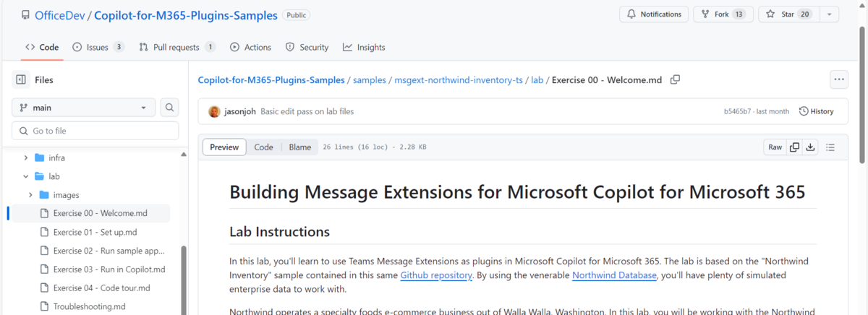Screen dimensions: 868x315
Task: Open commit History
Action: point(816,111)
